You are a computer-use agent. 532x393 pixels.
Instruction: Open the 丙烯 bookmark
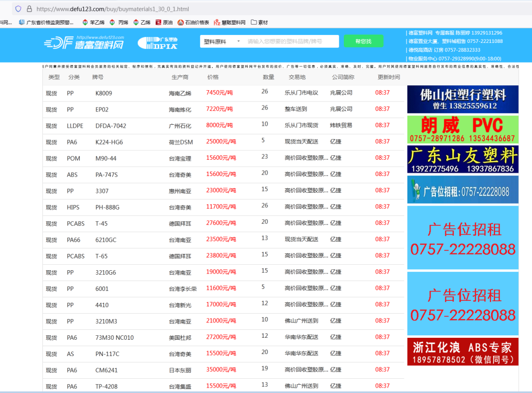click(119, 22)
